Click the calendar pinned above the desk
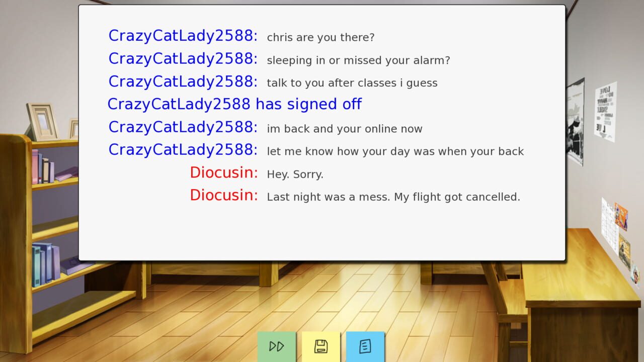This screenshot has width=644, height=362. coord(609,225)
